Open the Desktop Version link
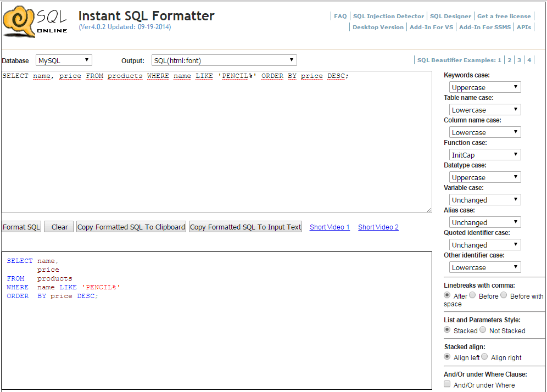 (378, 27)
